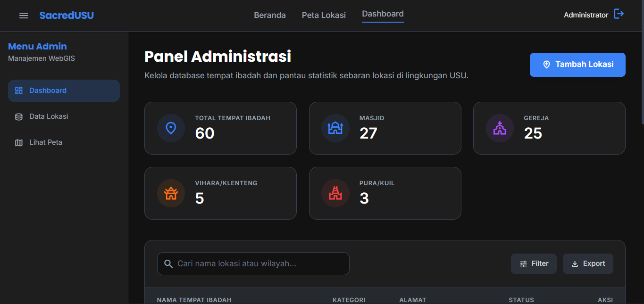Click the magnifier icon in search box

tap(168, 263)
